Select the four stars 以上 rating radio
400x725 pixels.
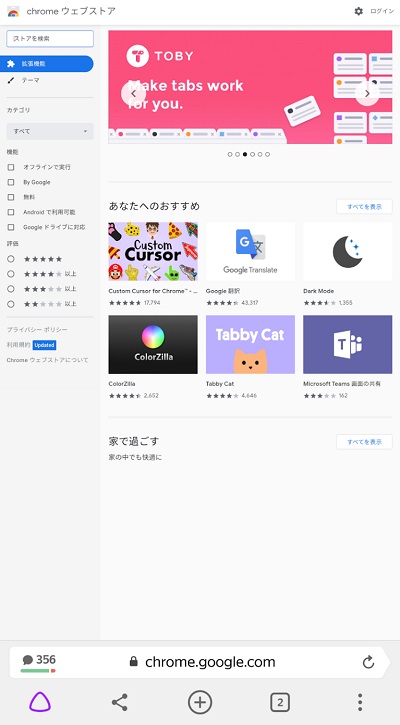(11, 274)
